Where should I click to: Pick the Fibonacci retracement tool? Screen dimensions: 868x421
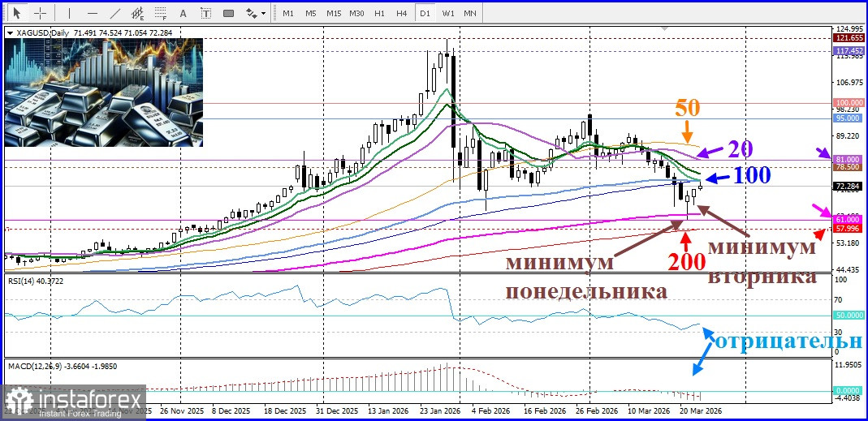coord(161,13)
